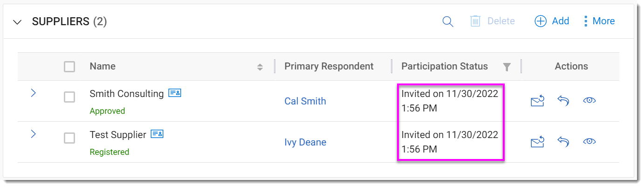Check the Smith Consulting row checkbox
644x187 pixels.
tap(69, 97)
